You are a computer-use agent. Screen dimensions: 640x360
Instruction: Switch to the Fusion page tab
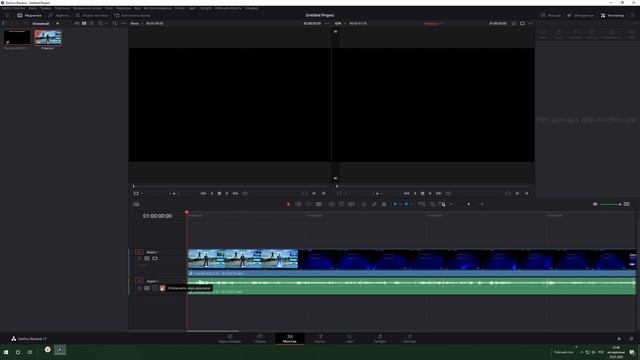(x=320, y=338)
